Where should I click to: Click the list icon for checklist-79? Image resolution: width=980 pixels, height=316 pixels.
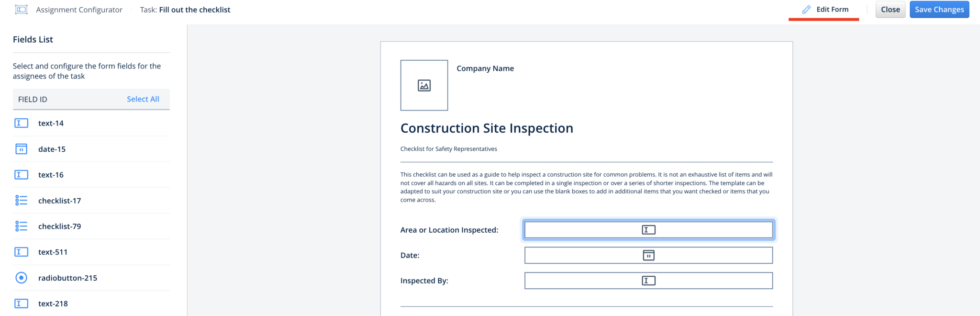pos(21,226)
